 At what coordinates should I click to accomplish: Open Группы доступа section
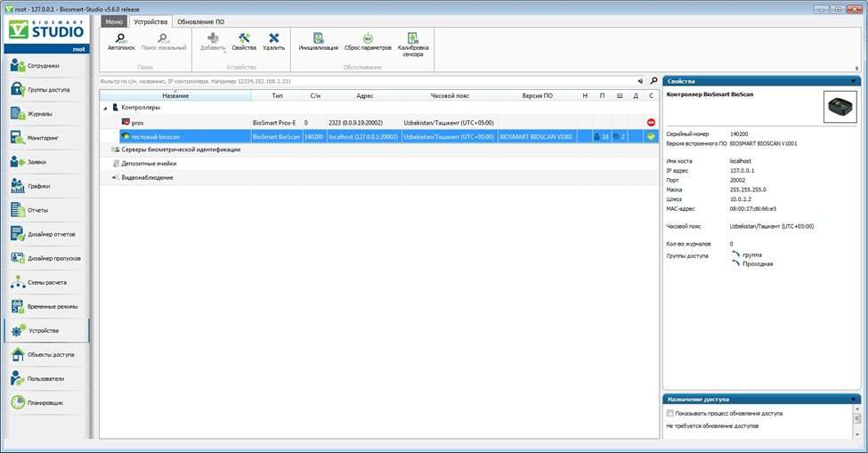coord(46,90)
